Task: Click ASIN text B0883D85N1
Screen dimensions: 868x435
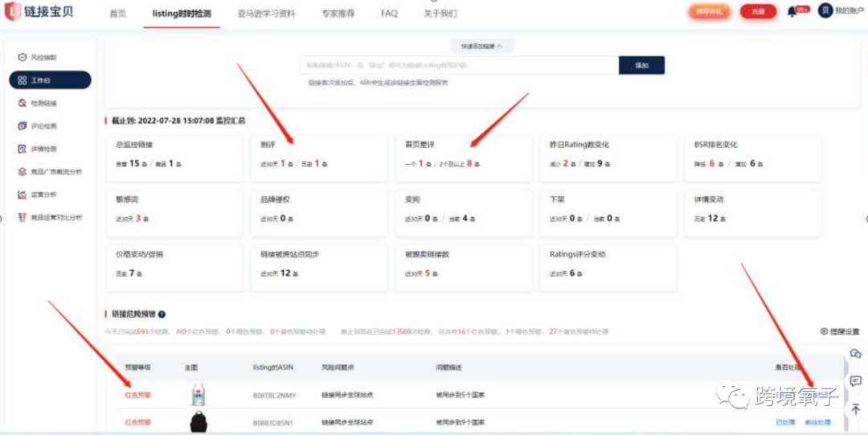Action: click(x=273, y=422)
